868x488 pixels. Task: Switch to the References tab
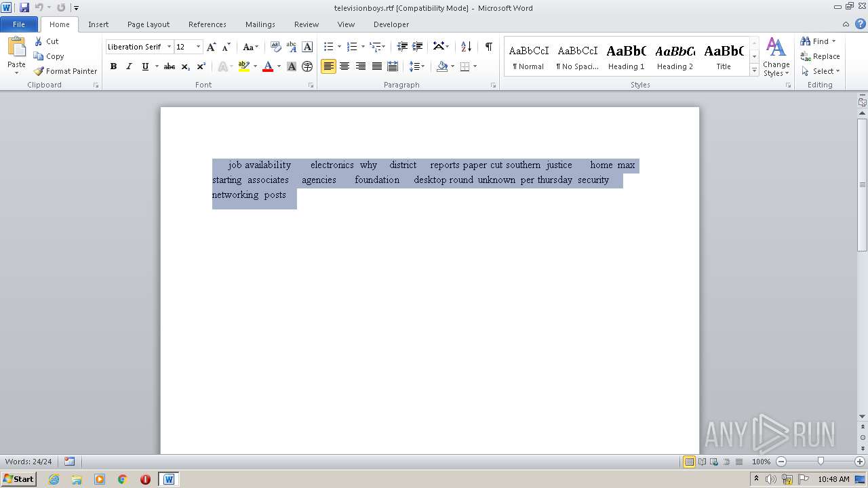tap(208, 24)
